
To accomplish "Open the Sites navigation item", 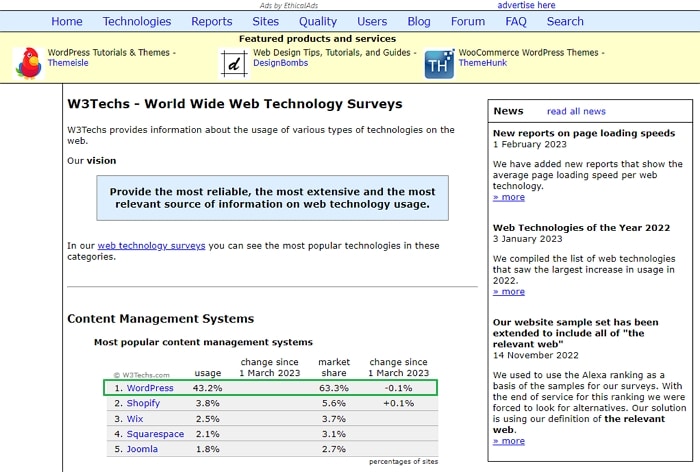I will coord(266,21).
